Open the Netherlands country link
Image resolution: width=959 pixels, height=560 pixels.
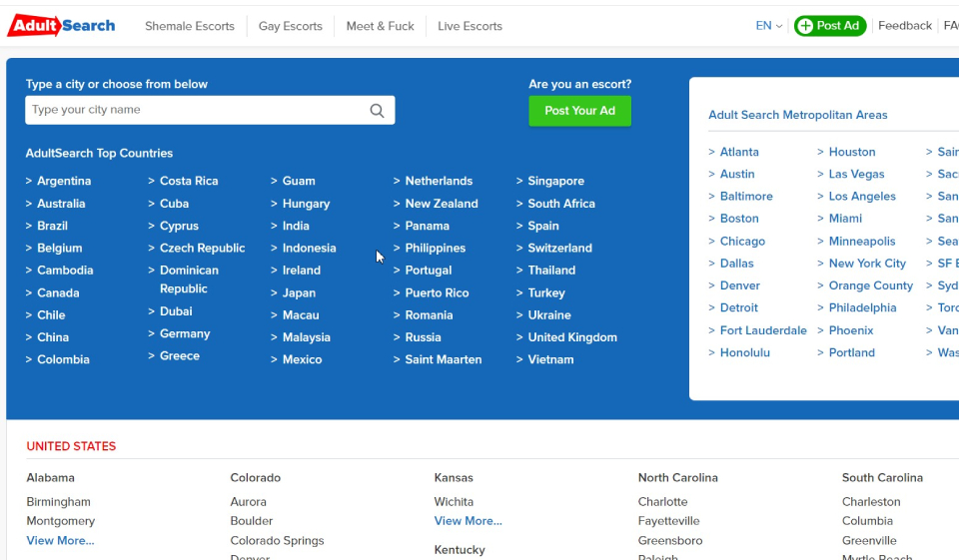coord(439,181)
